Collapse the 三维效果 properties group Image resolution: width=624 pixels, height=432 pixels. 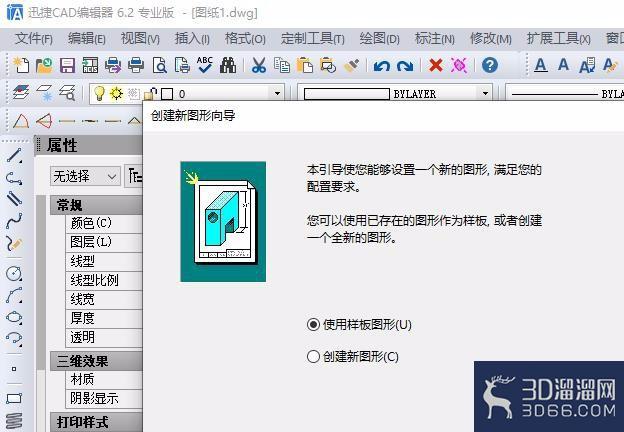[x=96, y=361]
